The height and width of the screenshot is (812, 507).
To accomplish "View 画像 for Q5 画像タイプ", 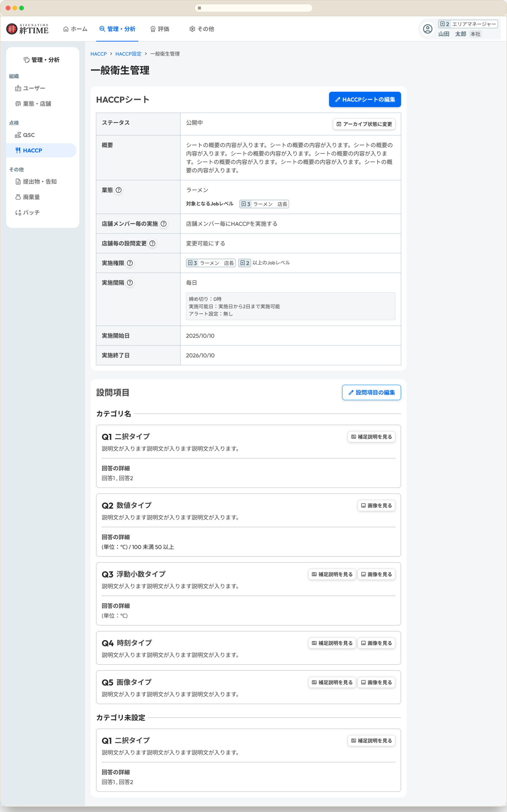I will tap(376, 682).
